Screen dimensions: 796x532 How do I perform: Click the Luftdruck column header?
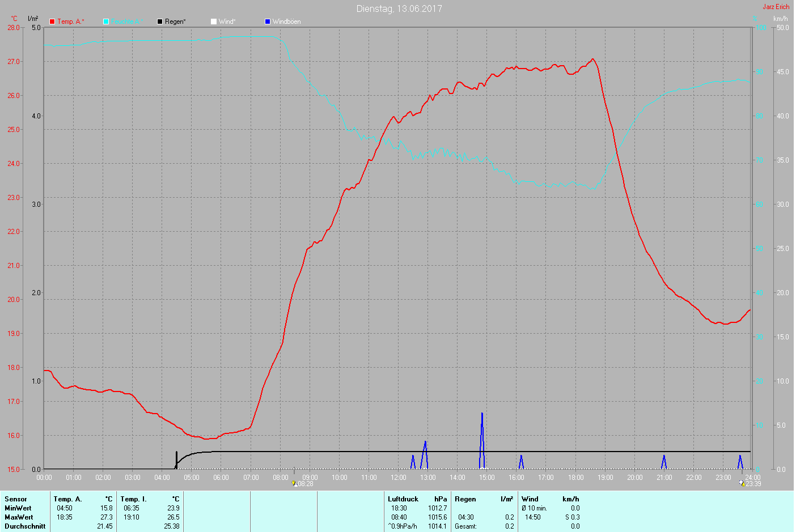(403, 499)
